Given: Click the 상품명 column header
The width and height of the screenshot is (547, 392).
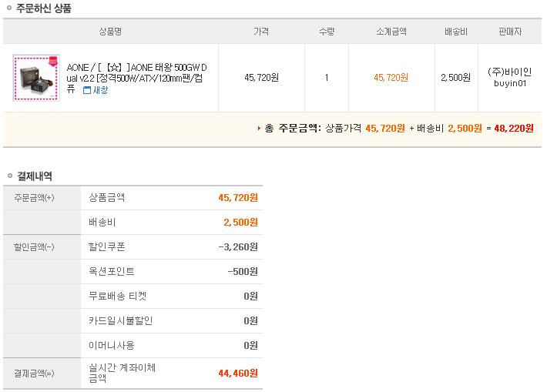Looking at the screenshot, I should click(x=110, y=32).
